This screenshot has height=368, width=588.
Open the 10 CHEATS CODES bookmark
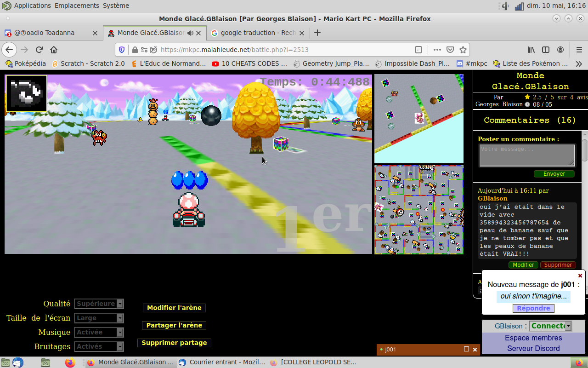250,63
